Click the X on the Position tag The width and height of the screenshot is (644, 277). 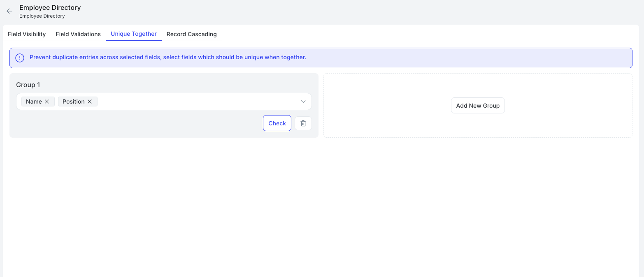tap(90, 101)
